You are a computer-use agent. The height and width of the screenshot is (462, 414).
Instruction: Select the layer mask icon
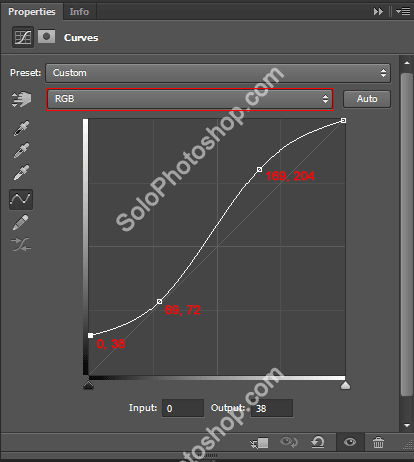[x=47, y=37]
